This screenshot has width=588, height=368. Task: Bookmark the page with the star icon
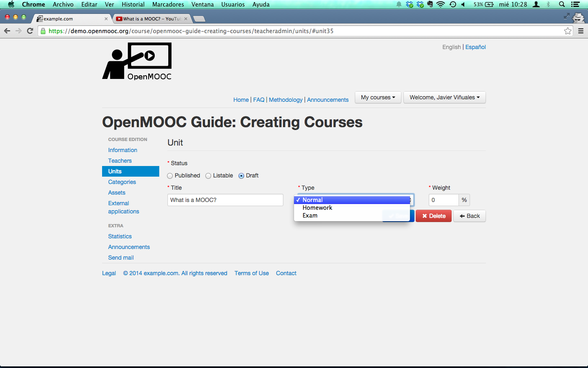click(x=568, y=31)
